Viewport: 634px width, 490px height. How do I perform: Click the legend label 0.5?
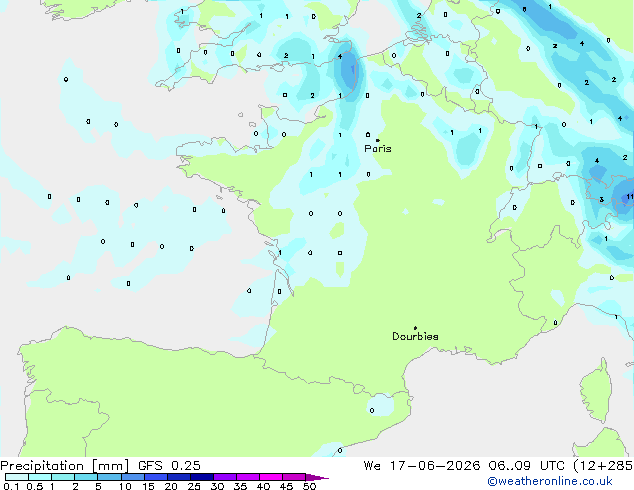point(35,486)
